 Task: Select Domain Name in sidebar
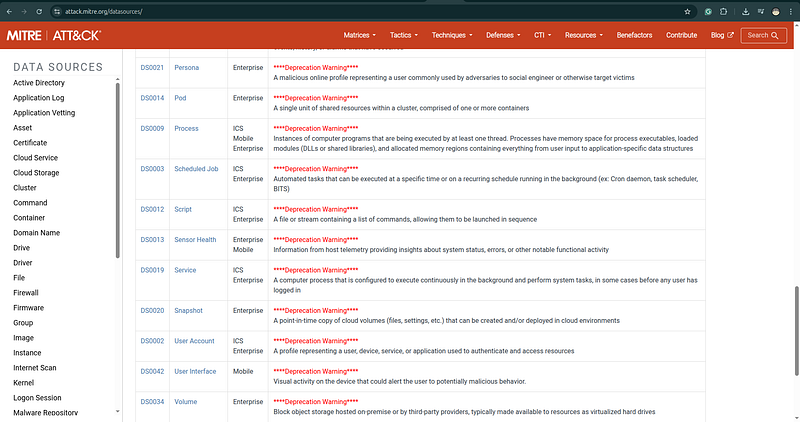click(x=36, y=233)
